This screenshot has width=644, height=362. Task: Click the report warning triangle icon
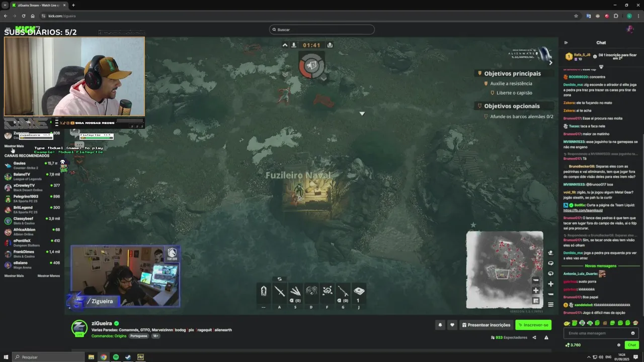pyautogui.click(x=546, y=337)
